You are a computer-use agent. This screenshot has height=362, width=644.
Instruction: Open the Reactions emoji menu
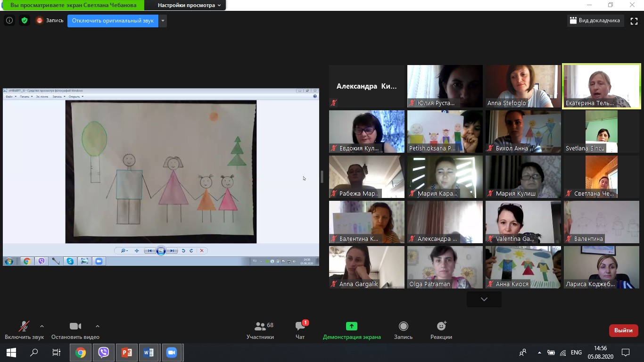point(441,326)
